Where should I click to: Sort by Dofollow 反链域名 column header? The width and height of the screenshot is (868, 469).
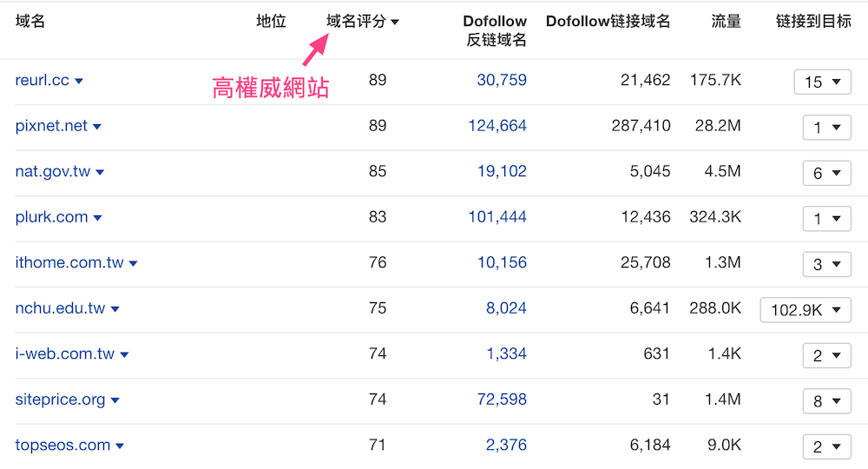click(x=495, y=30)
